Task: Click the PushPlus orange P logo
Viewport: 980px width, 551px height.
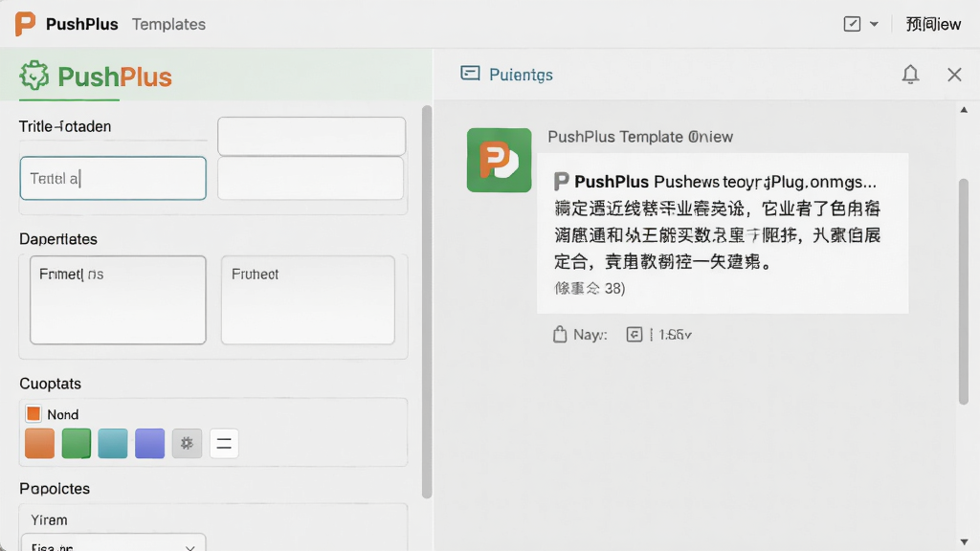Action: [24, 24]
